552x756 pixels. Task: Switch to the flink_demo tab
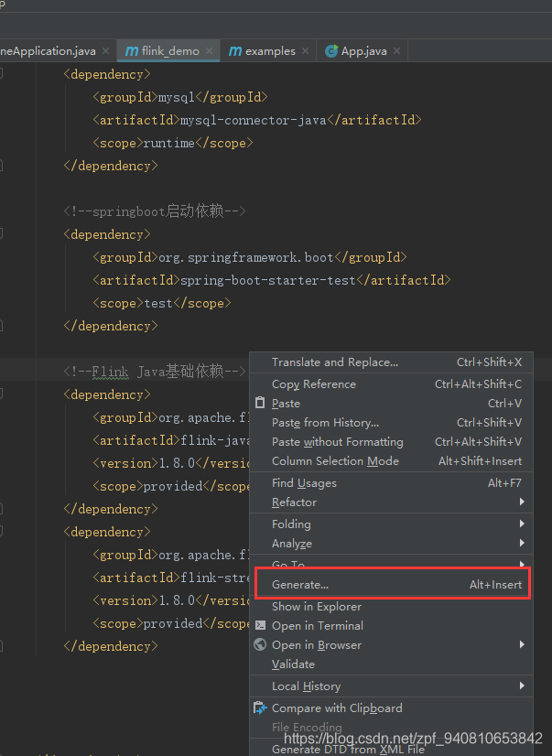(169, 51)
